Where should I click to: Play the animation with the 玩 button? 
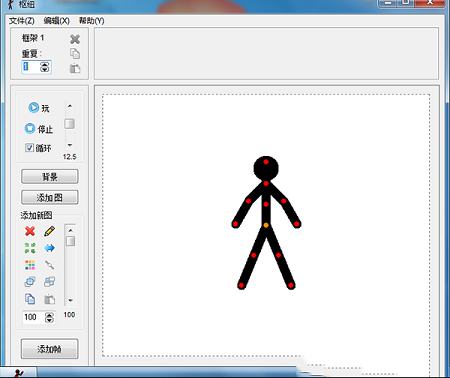point(39,108)
